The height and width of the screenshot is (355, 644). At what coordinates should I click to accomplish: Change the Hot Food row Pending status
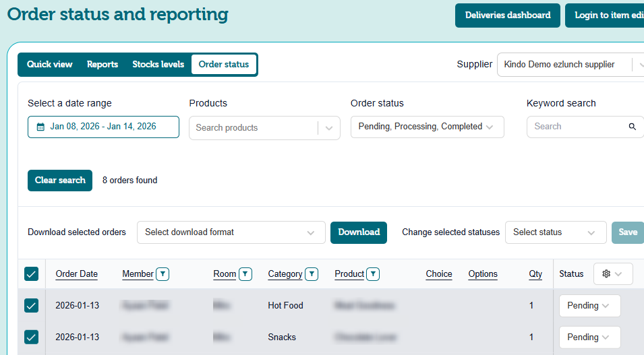589,306
